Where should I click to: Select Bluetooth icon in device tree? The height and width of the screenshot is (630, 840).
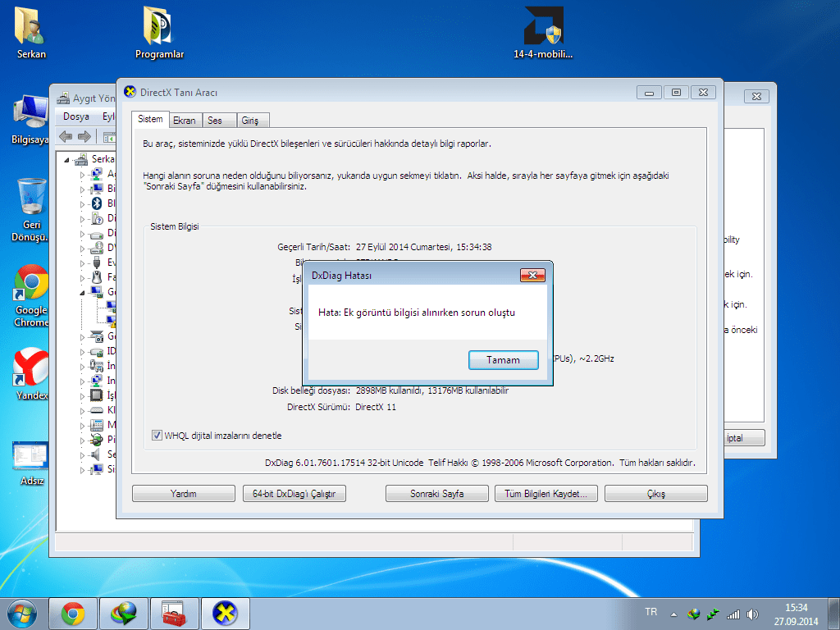(97, 203)
